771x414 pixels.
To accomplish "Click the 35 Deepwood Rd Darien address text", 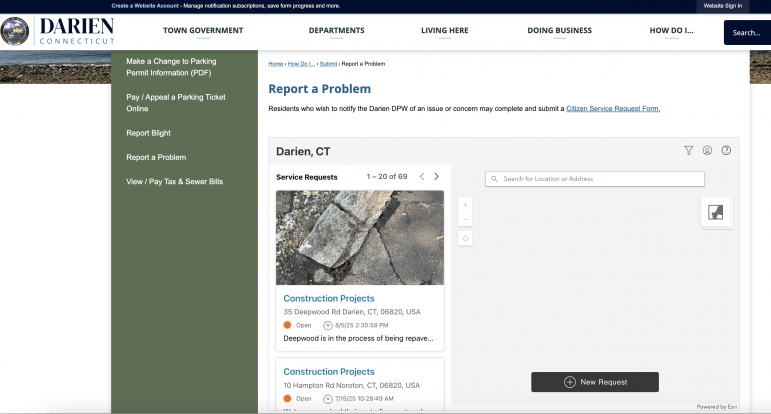I will [x=352, y=312].
